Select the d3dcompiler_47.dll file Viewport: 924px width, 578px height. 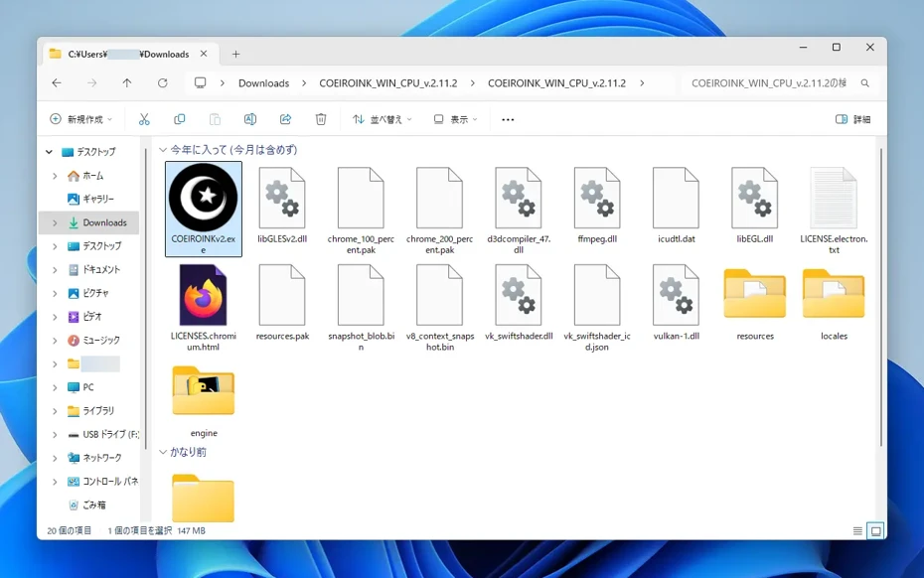point(519,210)
